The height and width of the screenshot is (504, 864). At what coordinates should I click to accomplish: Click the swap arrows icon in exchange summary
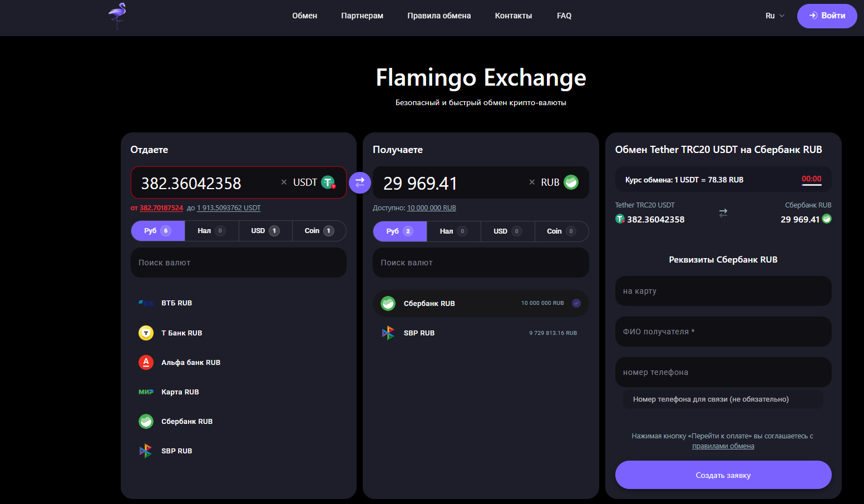coord(723,213)
